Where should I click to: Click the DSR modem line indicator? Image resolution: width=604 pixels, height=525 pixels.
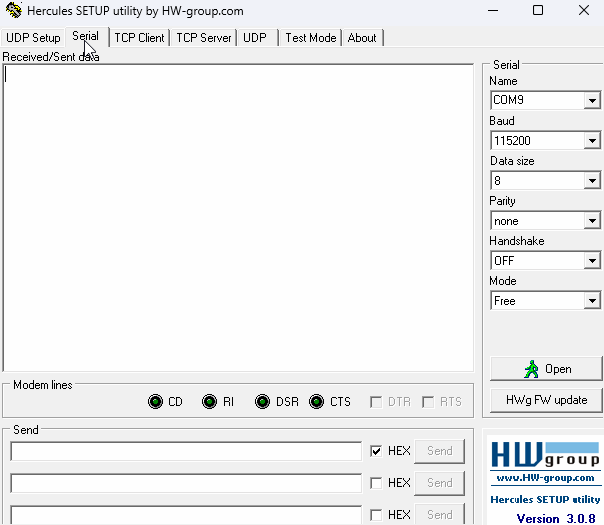tap(263, 402)
